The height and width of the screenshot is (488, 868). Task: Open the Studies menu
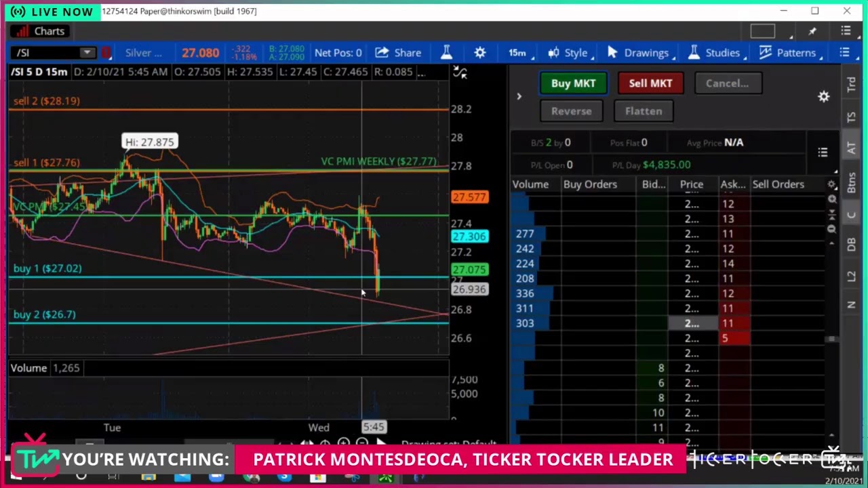716,53
